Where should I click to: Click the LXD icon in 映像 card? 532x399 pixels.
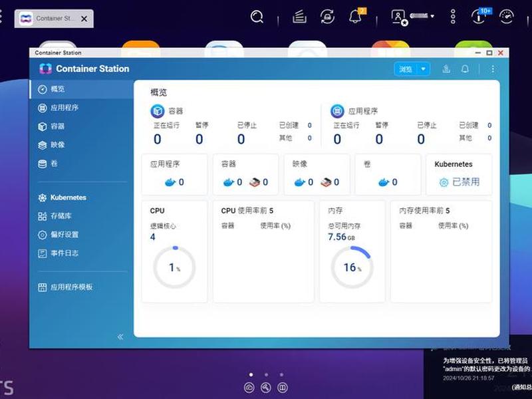[x=326, y=182]
